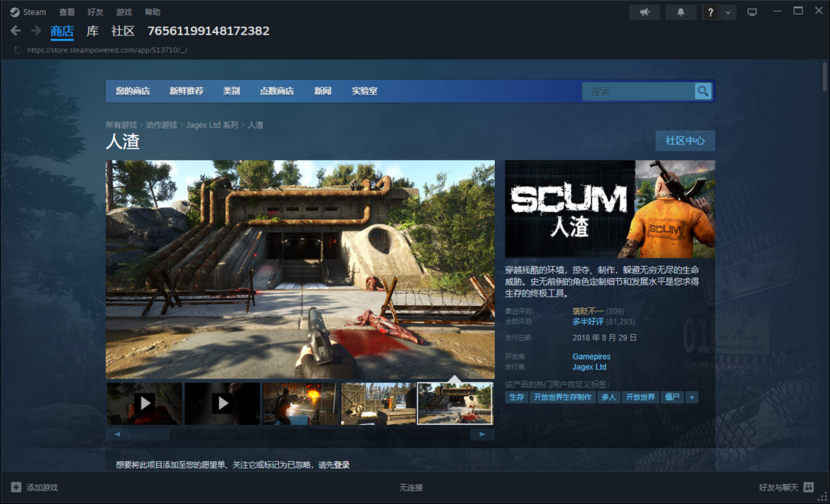
Task: Click the help question mark icon
Action: click(712, 12)
